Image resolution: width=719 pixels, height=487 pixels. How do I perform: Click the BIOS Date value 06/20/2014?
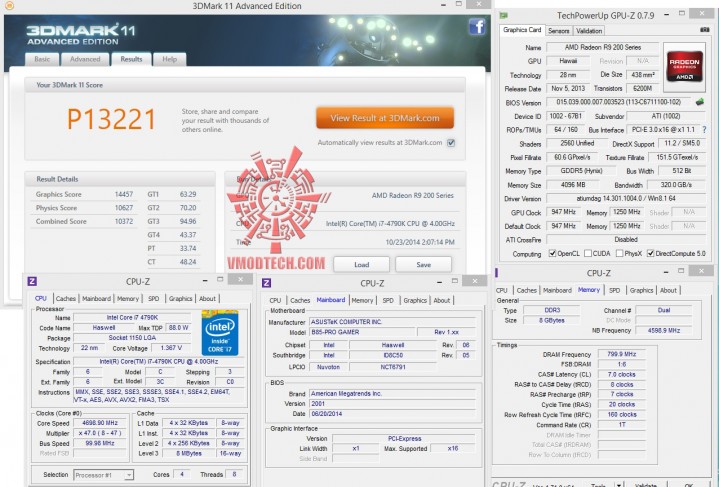click(x=393, y=414)
